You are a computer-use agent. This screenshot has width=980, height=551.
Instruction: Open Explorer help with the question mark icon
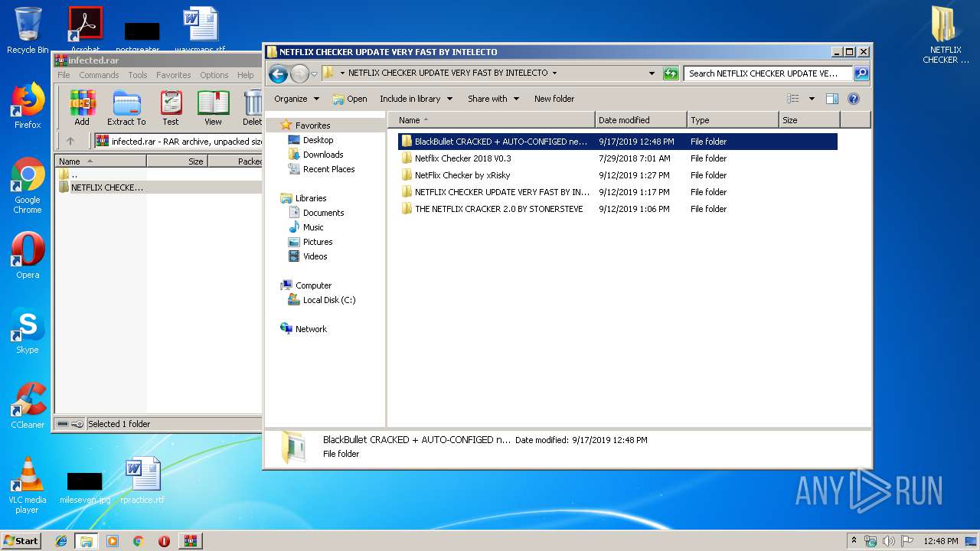[854, 99]
